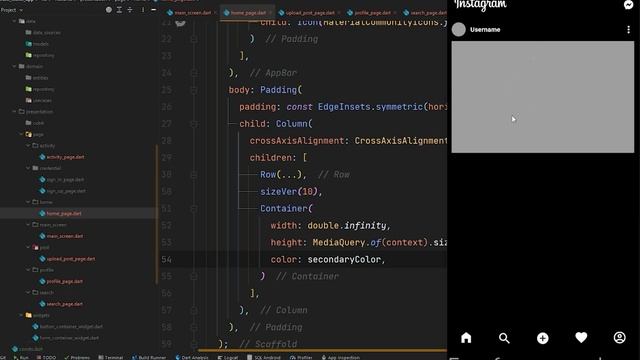The height and width of the screenshot is (360, 640).
Task: Click the sizeVer(10) call on line 50
Action: point(289,191)
